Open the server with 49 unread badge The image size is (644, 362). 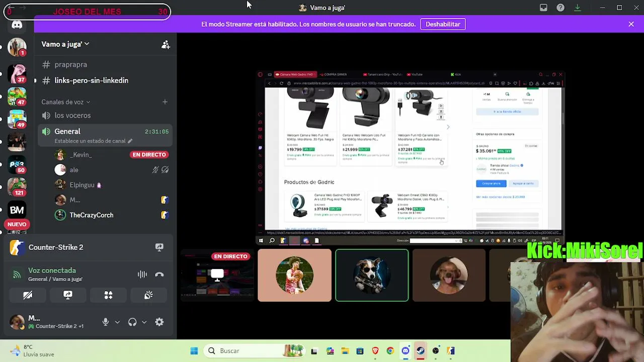[x=17, y=119]
